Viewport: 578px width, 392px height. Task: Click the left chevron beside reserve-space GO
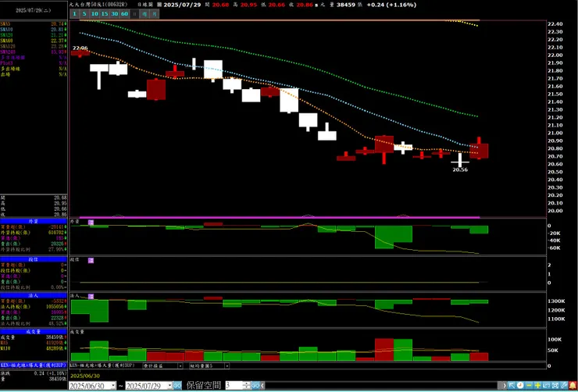pyautogui.click(x=262, y=386)
